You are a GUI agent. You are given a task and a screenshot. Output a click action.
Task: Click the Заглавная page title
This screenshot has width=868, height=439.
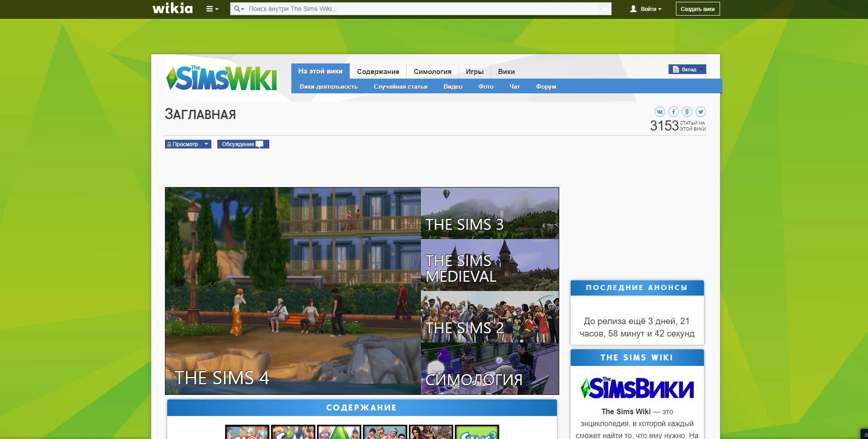[x=200, y=114]
